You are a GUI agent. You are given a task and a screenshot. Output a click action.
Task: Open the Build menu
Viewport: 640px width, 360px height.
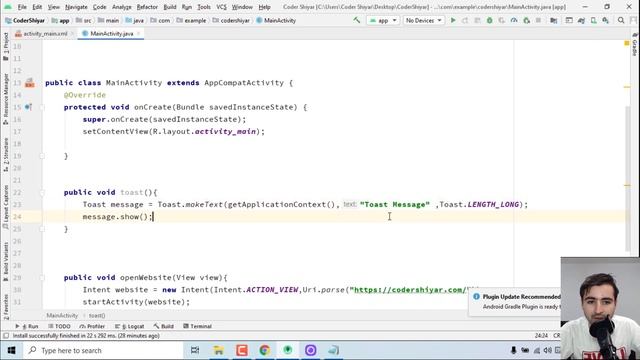[170, 7]
